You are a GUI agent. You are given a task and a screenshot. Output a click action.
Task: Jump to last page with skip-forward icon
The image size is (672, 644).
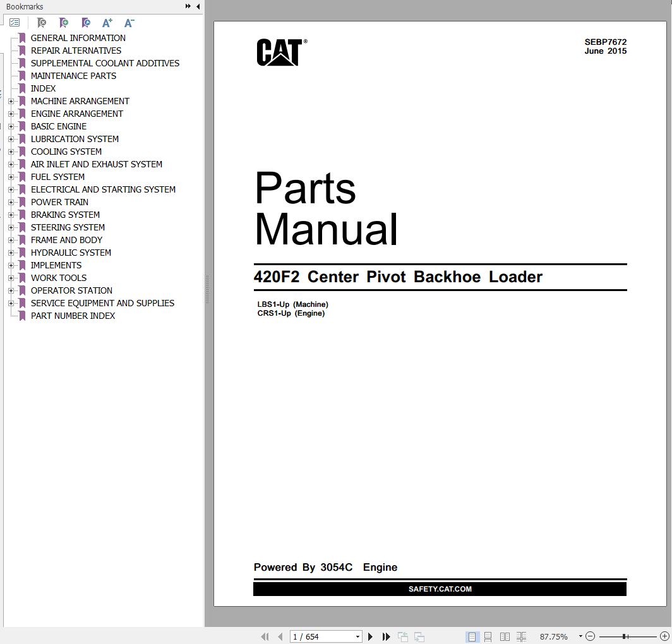click(x=386, y=636)
